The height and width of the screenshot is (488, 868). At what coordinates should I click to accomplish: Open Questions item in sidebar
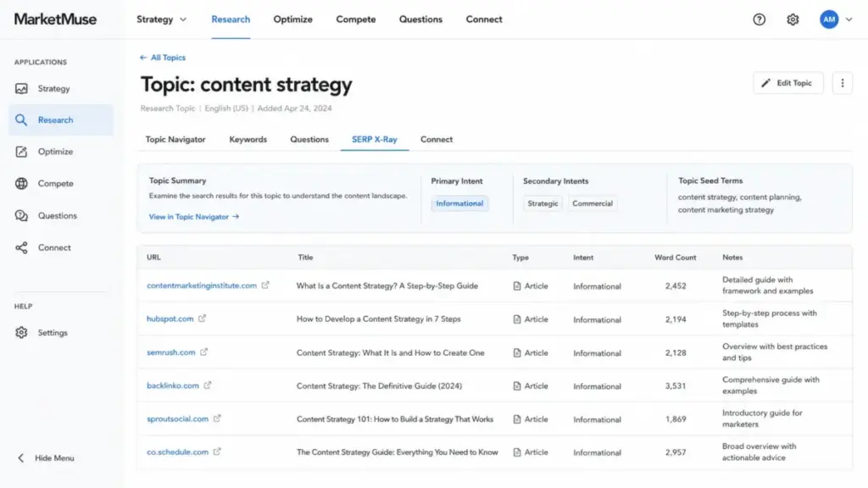pyautogui.click(x=61, y=215)
